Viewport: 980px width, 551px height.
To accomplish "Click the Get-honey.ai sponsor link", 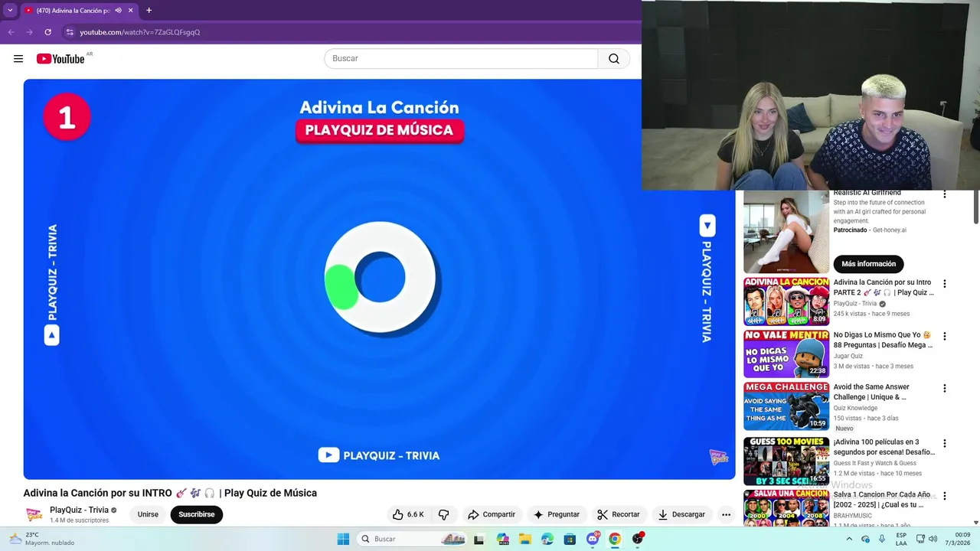I will click(x=889, y=230).
